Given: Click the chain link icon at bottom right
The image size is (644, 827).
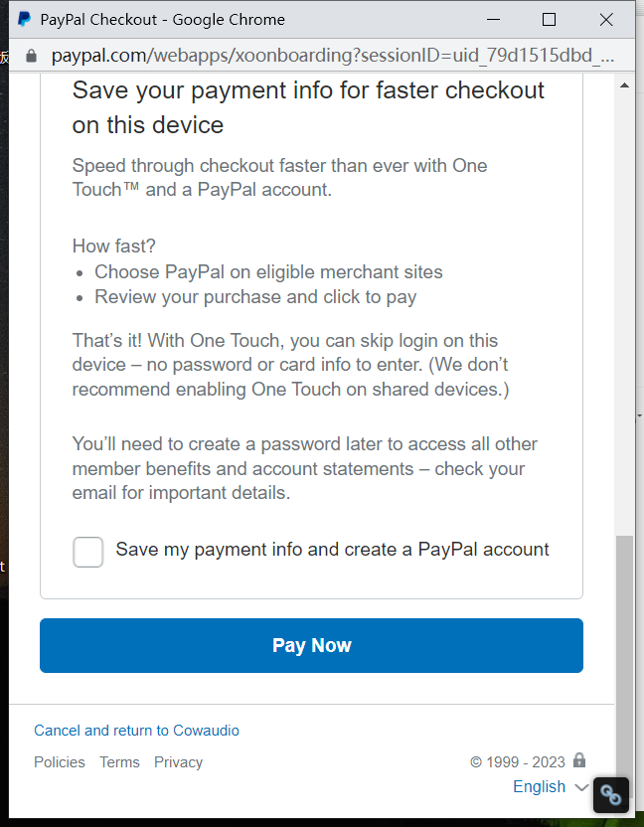Looking at the screenshot, I should pyautogui.click(x=611, y=796).
